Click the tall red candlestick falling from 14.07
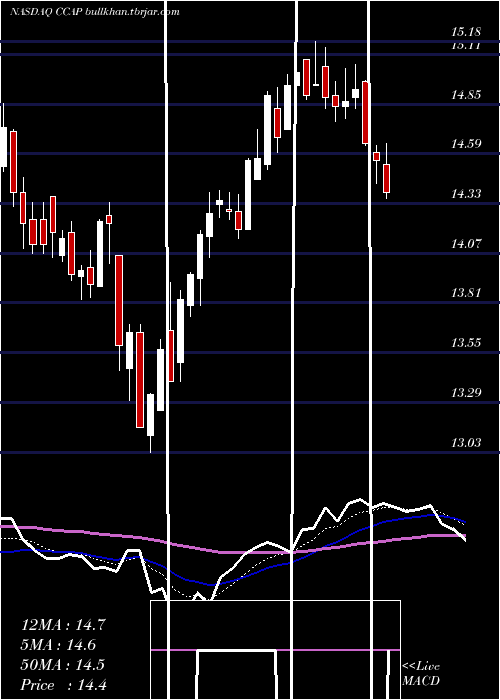The width and height of the screenshot is (500, 700). tap(119, 300)
